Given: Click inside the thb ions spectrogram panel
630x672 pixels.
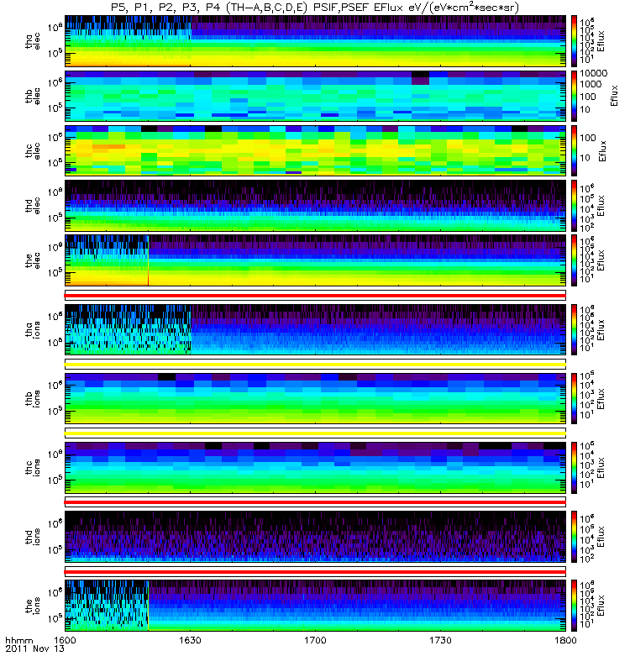Looking at the screenshot, I should tap(315, 398).
